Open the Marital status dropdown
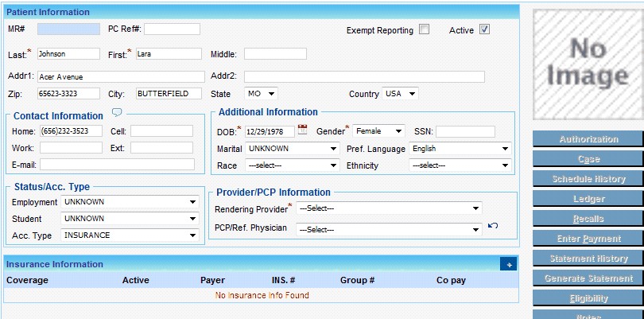This screenshot has width=644, height=319. 293,149
